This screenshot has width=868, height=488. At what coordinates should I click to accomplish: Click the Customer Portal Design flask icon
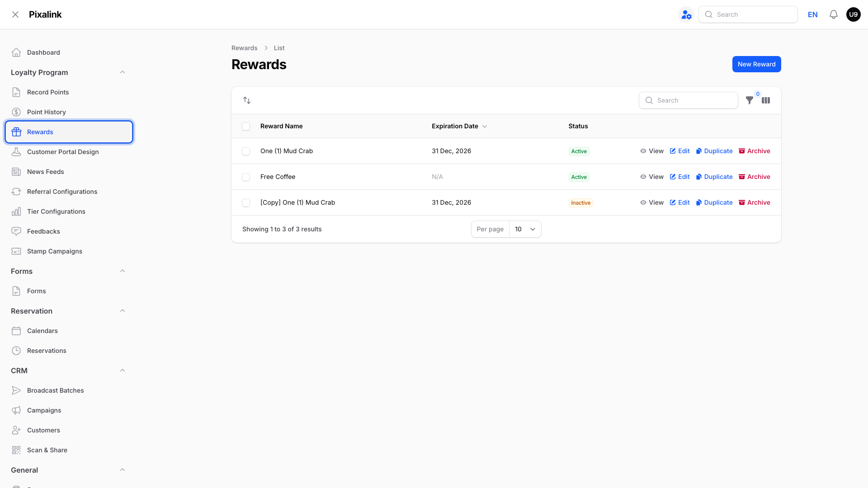pos(16,152)
